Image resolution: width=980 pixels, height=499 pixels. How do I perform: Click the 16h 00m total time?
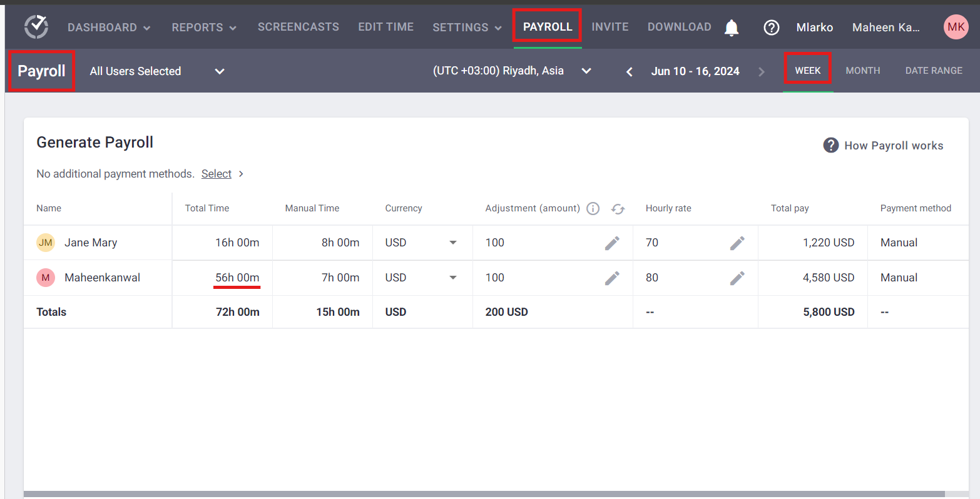click(237, 243)
